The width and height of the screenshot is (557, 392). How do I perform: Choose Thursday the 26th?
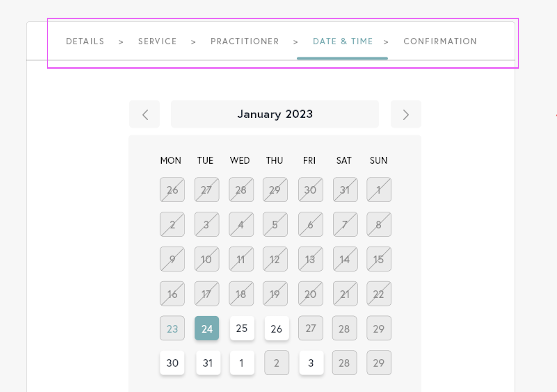[276, 328]
